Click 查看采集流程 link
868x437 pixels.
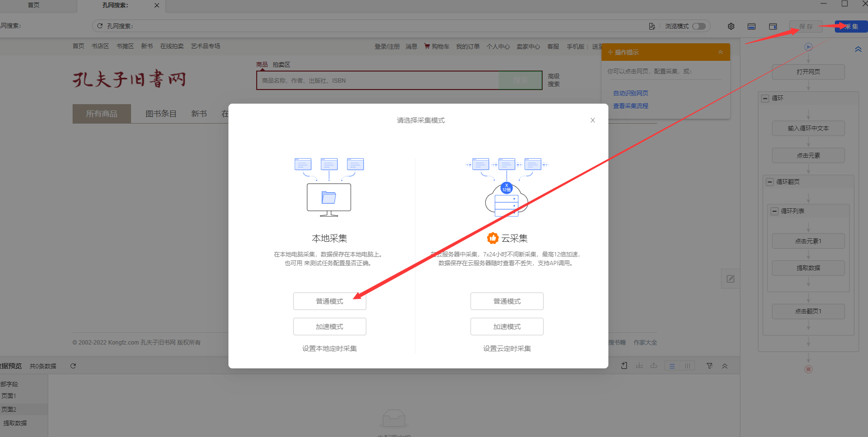(x=630, y=106)
